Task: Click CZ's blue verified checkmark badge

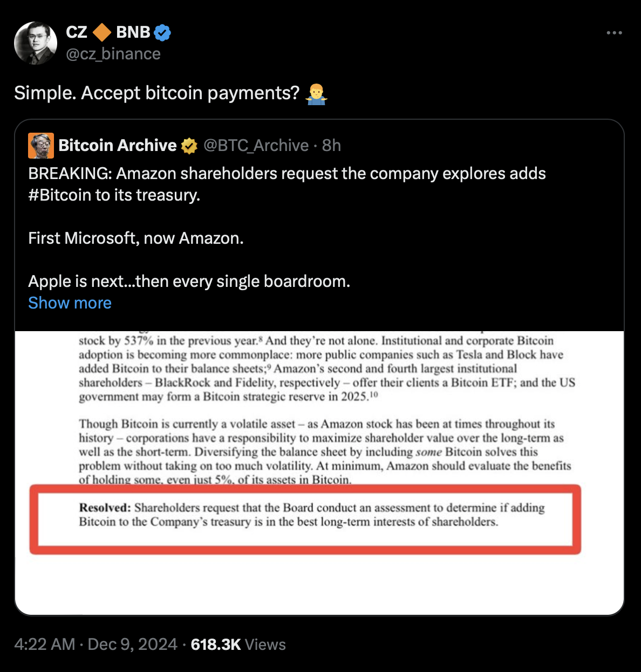Action: (162, 33)
